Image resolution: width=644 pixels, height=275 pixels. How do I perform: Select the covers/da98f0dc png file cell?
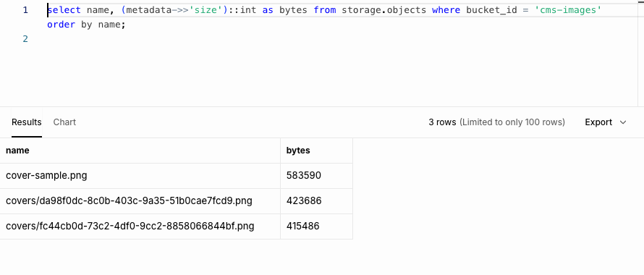click(x=140, y=201)
